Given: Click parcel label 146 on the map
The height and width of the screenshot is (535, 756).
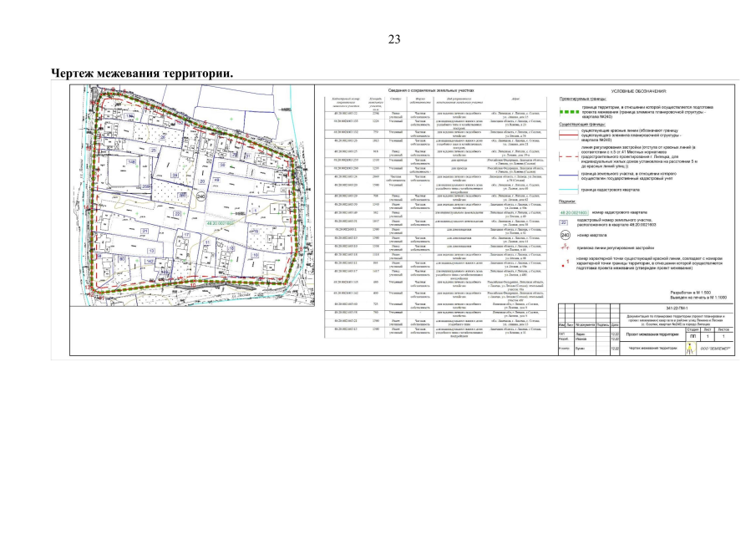Looking at the screenshot, I should pyautogui.click(x=131, y=163).
